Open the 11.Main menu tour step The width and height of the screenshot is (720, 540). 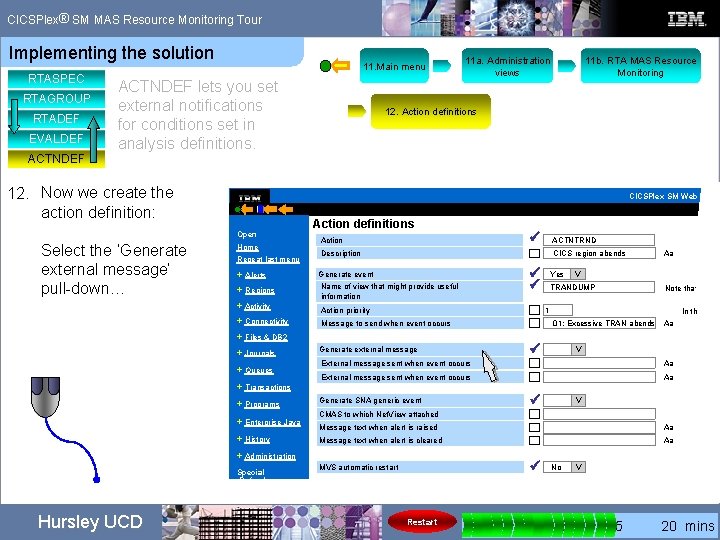[394, 66]
